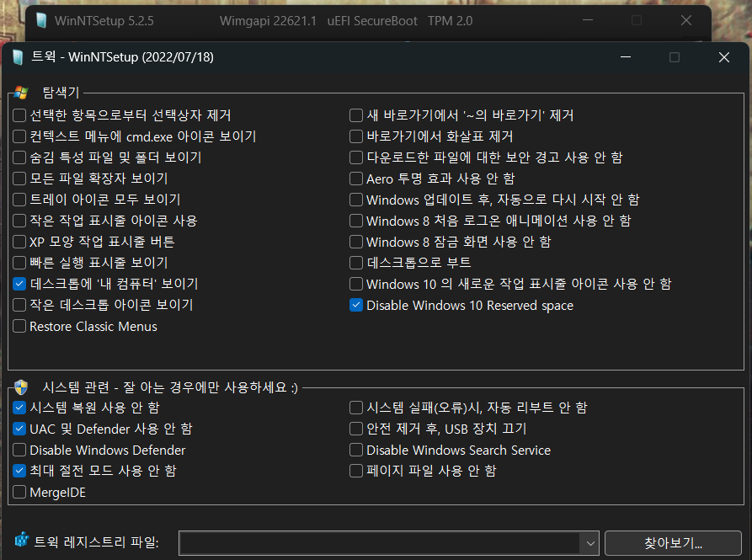The width and height of the screenshot is (752, 560).
Task: Toggle Windows 업데이트 후 자동으로 다시 시작 안 함
Action: coord(356,200)
